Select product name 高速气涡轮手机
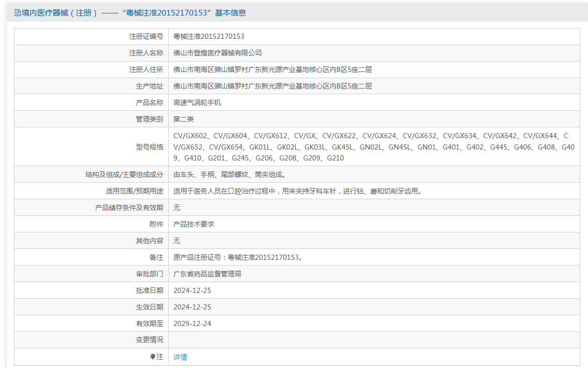The image size is (588, 368). [197, 102]
